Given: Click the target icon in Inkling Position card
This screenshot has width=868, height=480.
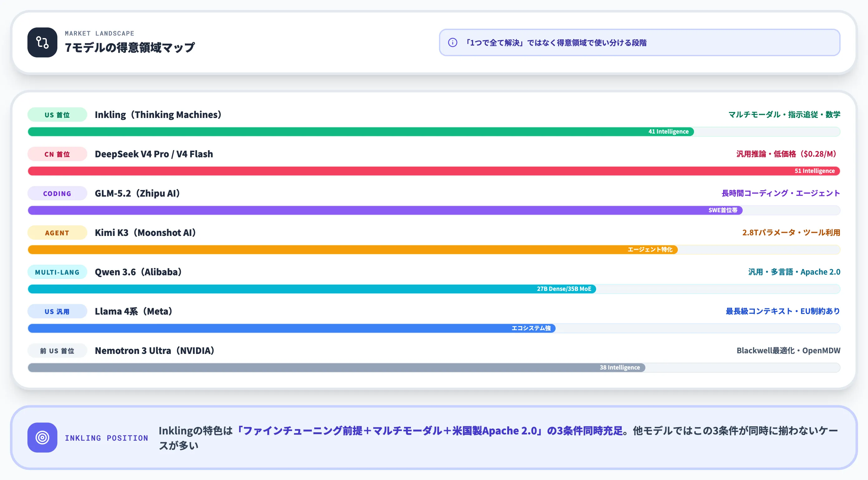Looking at the screenshot, I should [x=42, y=438].
